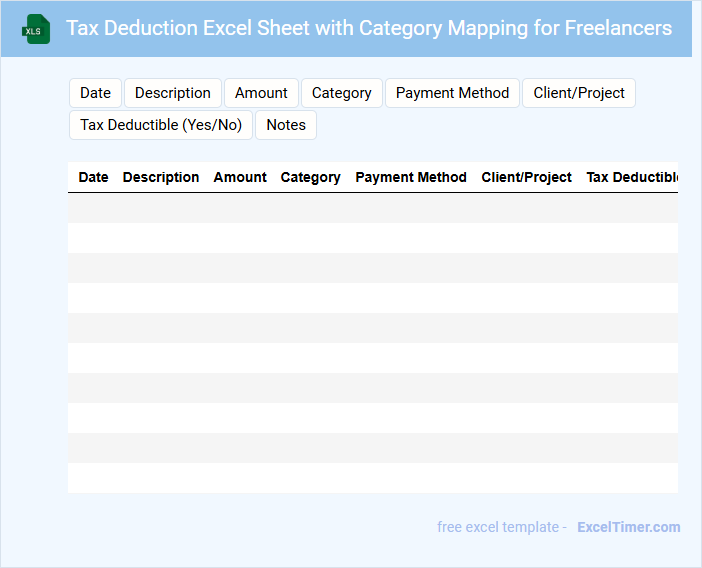Select the Payment Method column header
Image resolution: width=702 pixels, height=568 pixels.
click(x=411, y=177)
